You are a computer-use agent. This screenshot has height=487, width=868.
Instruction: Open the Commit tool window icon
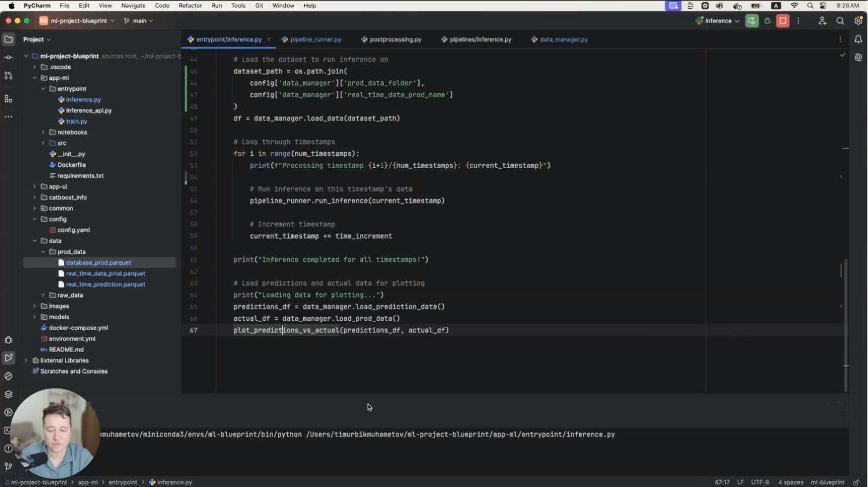coord(8,57)
